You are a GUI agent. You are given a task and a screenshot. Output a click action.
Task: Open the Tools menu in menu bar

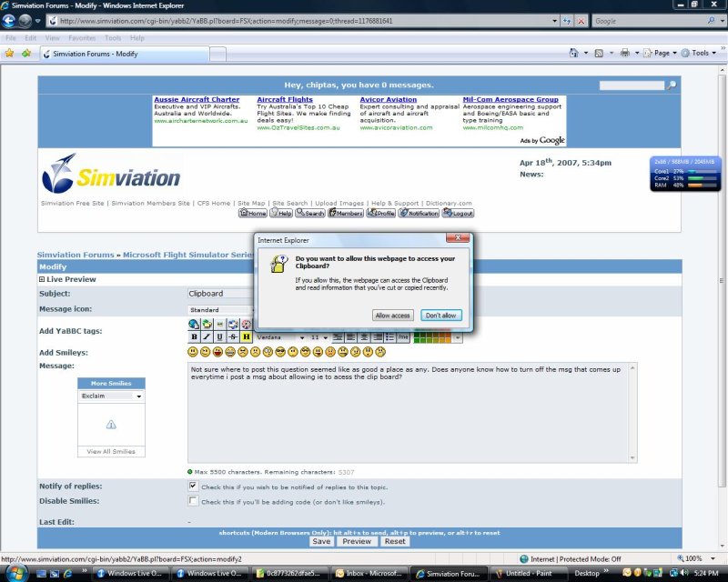[x=113, y=38]
